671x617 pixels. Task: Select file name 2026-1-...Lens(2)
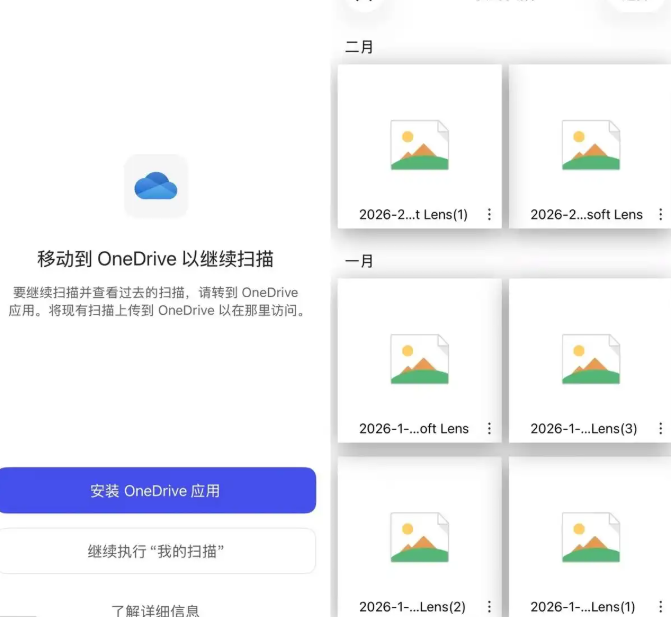click(412, 606)
